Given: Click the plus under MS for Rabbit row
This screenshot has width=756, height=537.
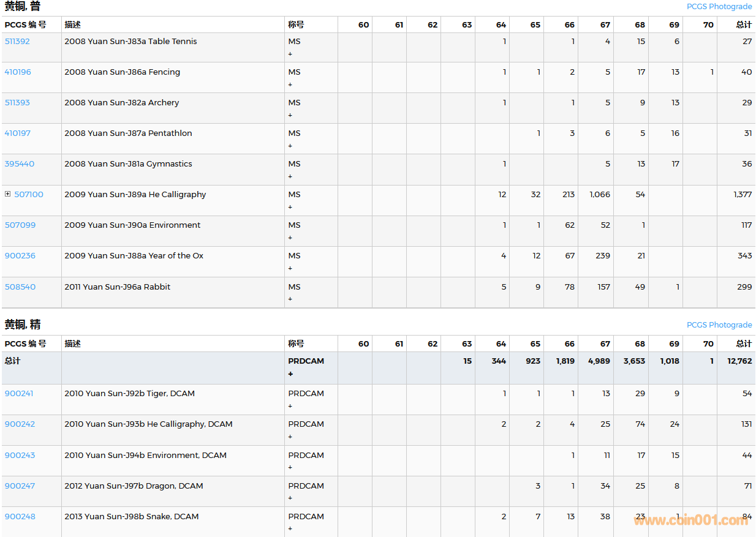Looking at the screenshot, I should point(290,299).
